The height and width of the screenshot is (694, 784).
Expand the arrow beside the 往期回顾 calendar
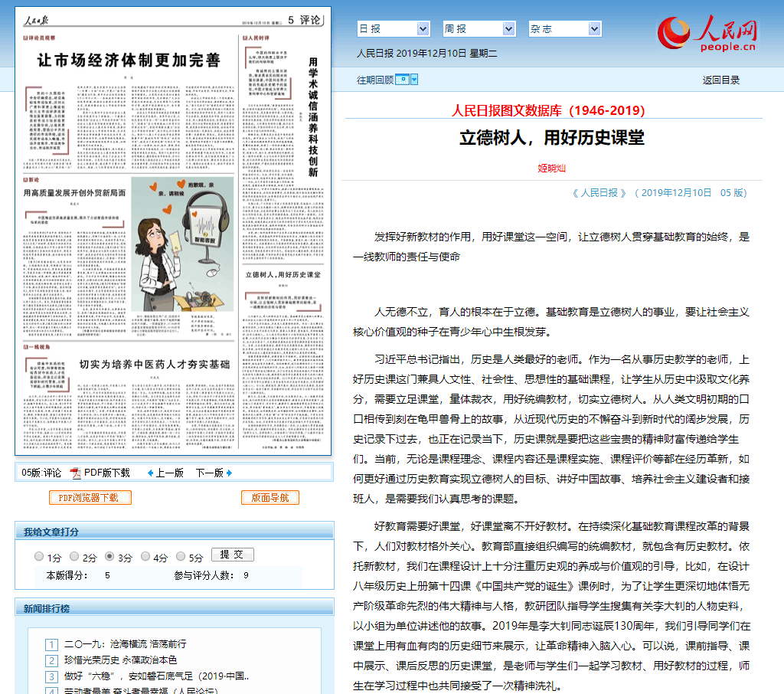tap(414, 80)
